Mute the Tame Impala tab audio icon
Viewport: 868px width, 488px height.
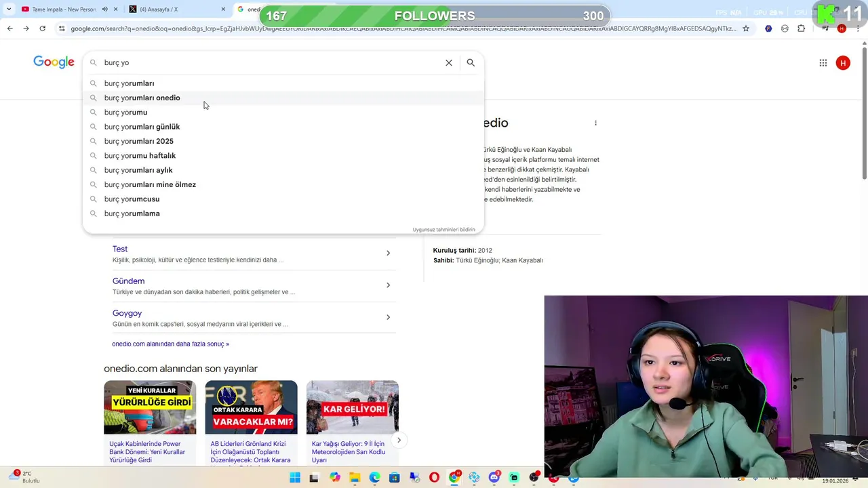point(104,9)
